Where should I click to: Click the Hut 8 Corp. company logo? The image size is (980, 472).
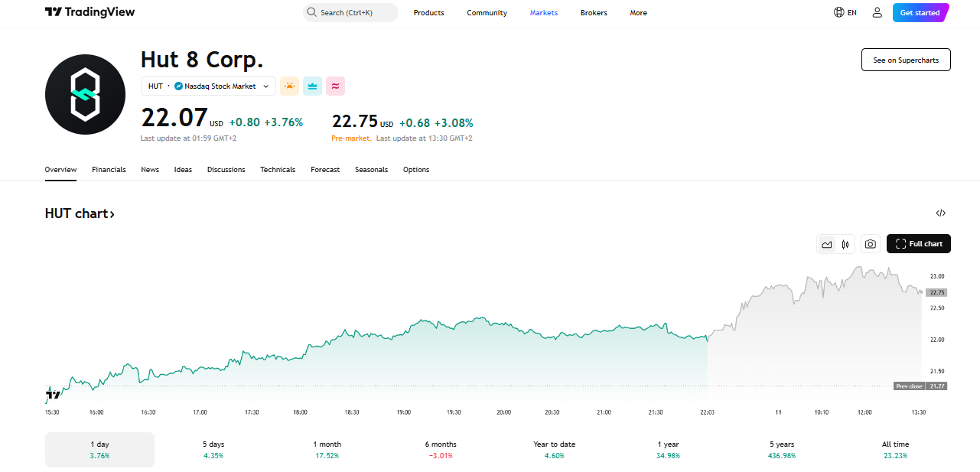(85, 94)
